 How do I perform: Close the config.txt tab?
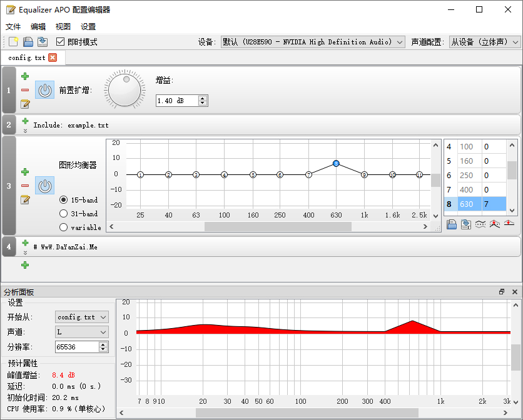pyautogui.click(x=51, y=56)
